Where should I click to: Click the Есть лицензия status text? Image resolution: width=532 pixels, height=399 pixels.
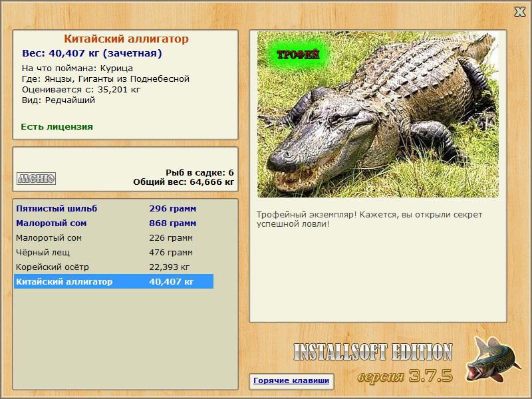tap(57, 127)
